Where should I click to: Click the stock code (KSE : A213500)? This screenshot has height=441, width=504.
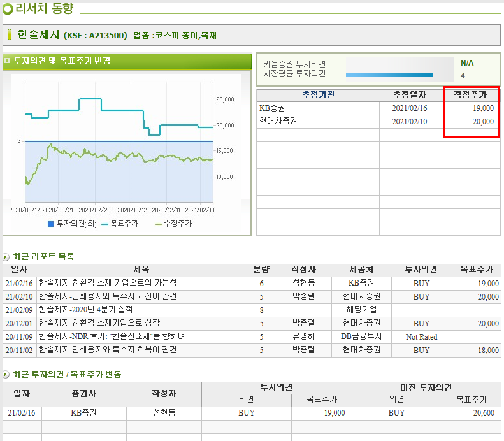pos(96,35)
